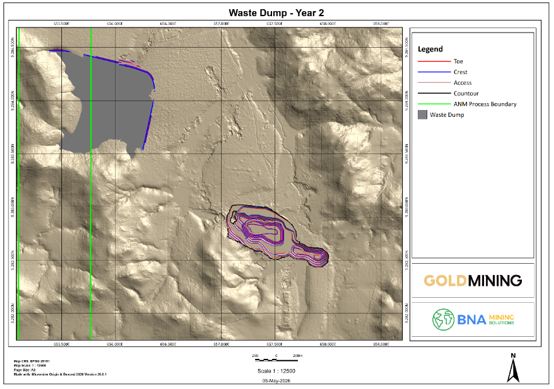Image resolution: width=554 pixels, height=389 pixels.
Task: Click the Waste Dump - Year 2 title
Action: 276,13
